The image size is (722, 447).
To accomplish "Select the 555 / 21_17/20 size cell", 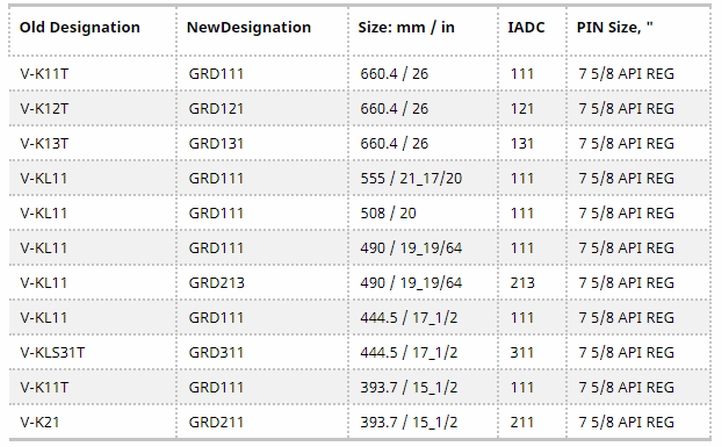I will pyautogui.click(x=406, y=179).
